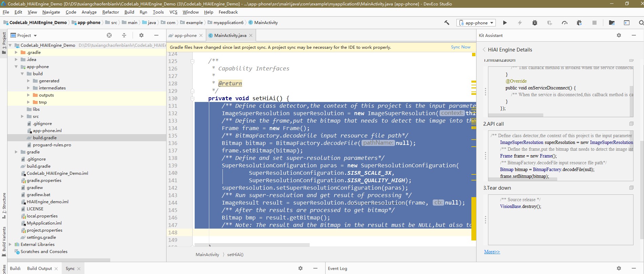Image resolution: width=644 pixels, height=274 pixels.
Task: Open Event Log settings gear
Action: click(x=619, y=268)
